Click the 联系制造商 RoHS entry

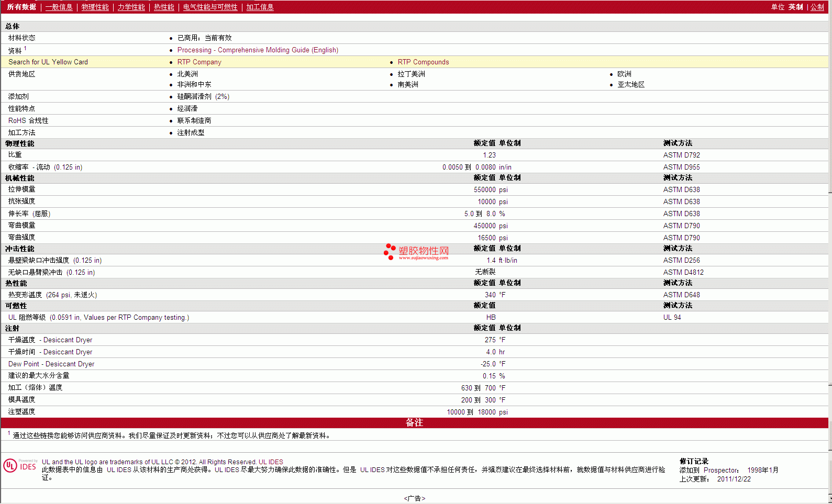[x=194, y=120]
